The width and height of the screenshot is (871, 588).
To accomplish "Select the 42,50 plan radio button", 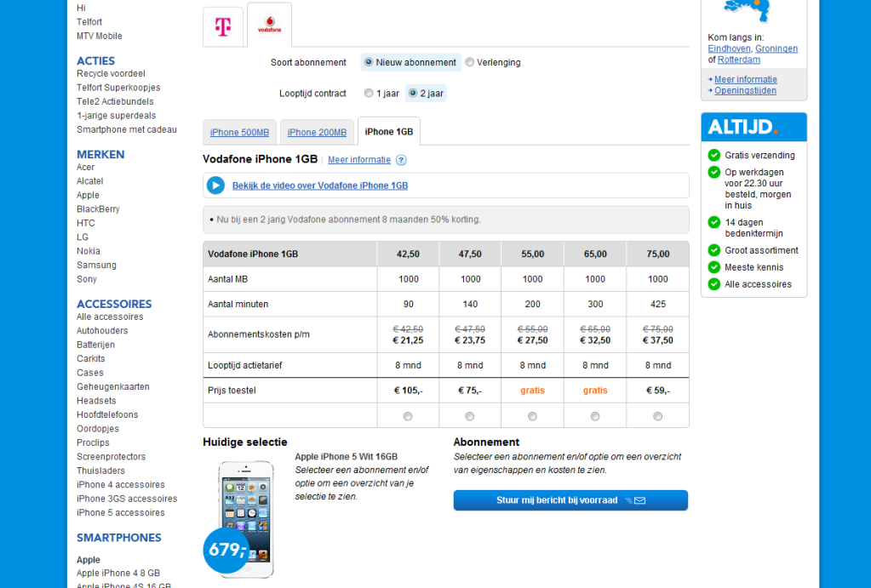I will coord(408,416).
